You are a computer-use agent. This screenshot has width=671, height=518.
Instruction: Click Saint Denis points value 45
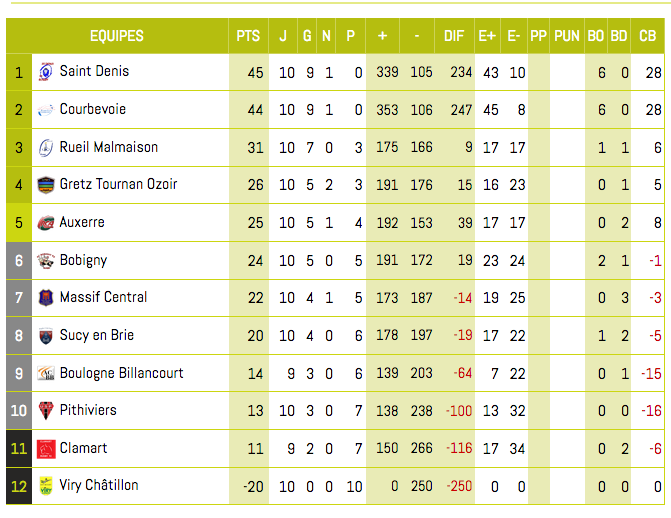tap(255, 73)
